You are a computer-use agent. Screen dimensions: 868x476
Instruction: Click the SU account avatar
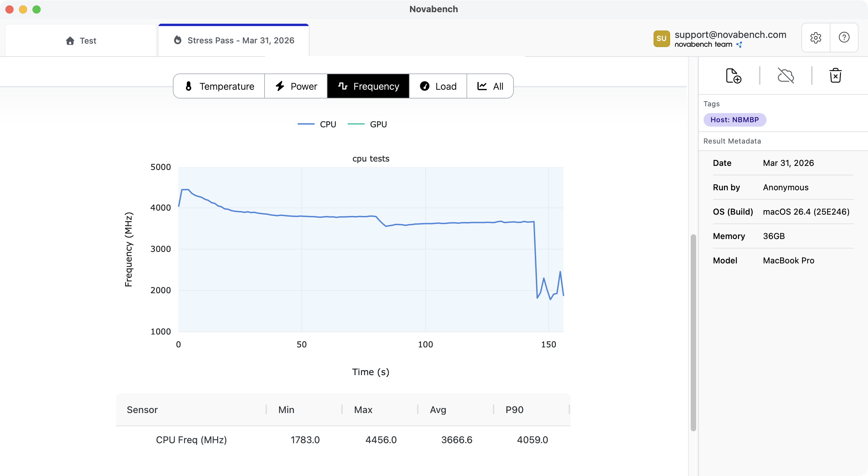662,38
